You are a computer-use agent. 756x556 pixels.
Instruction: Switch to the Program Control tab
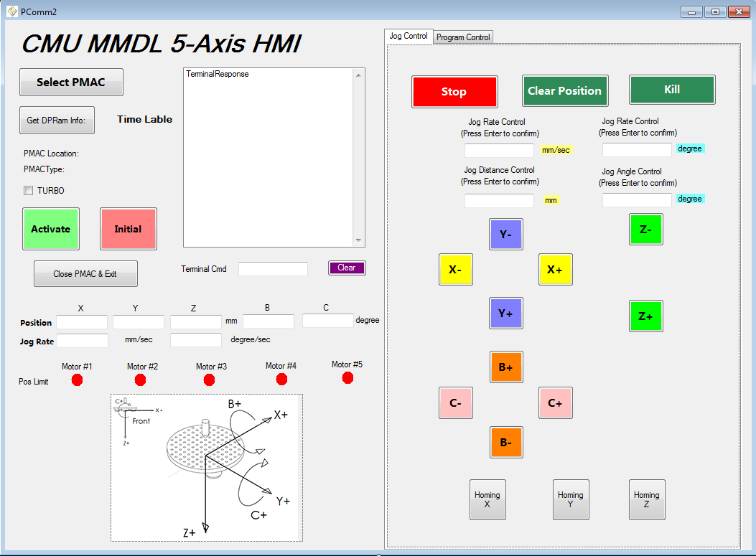tap(462, 37)
